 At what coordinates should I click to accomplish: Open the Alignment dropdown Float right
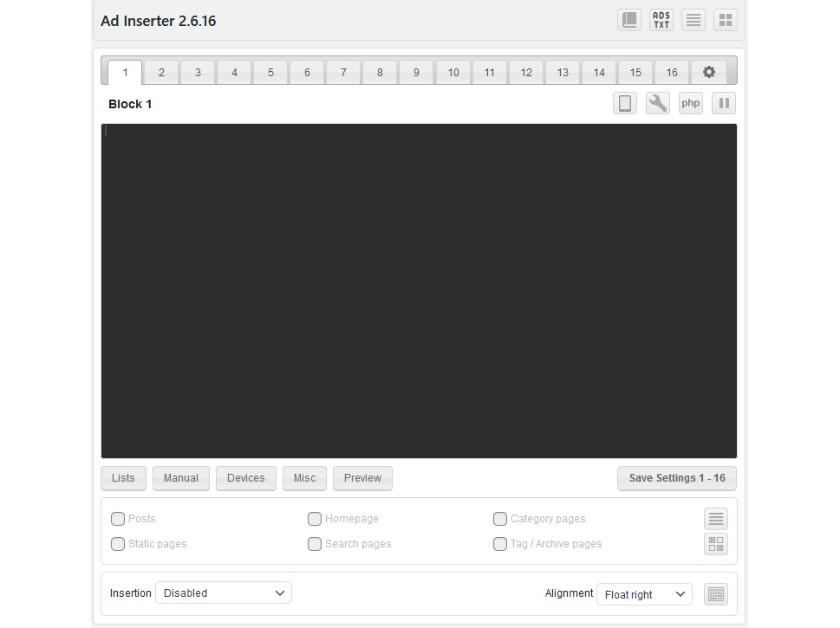coord(644,594)
